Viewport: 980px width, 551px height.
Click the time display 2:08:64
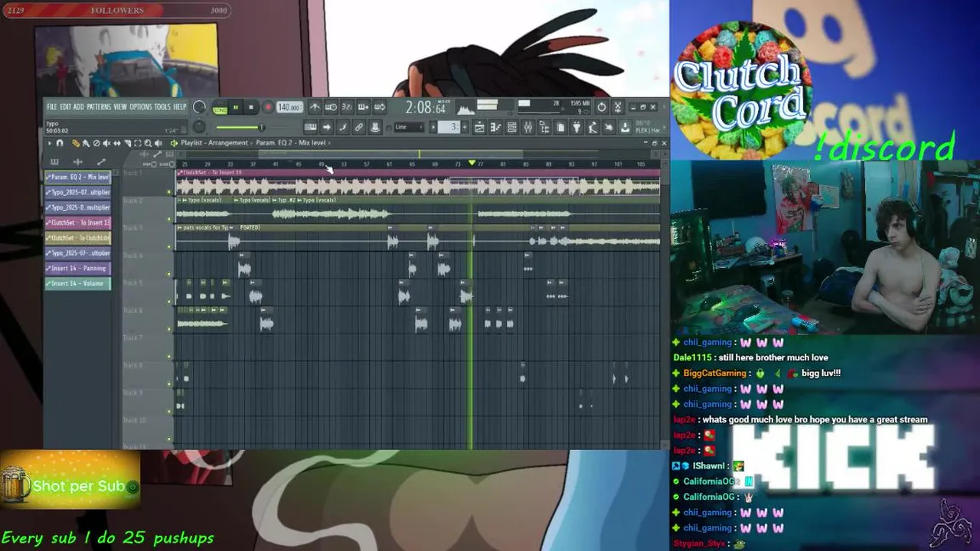click(x=426, y=108)
